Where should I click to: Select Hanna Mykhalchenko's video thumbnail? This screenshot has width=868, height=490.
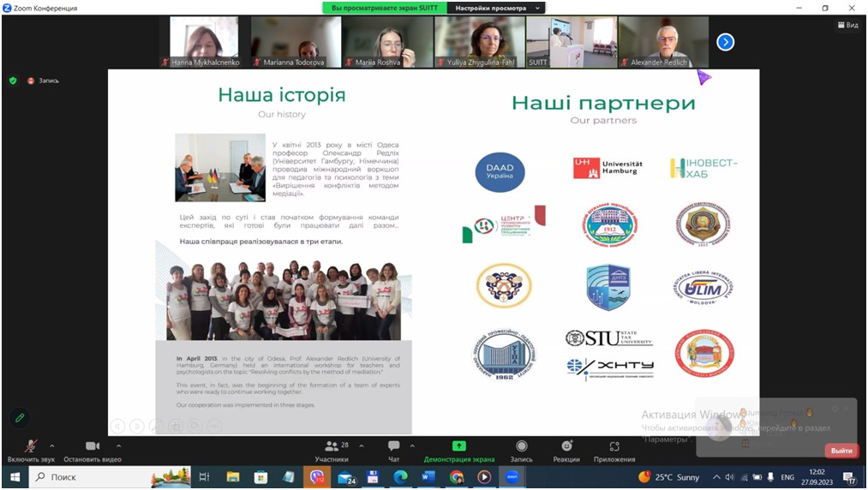coord(204,42)
